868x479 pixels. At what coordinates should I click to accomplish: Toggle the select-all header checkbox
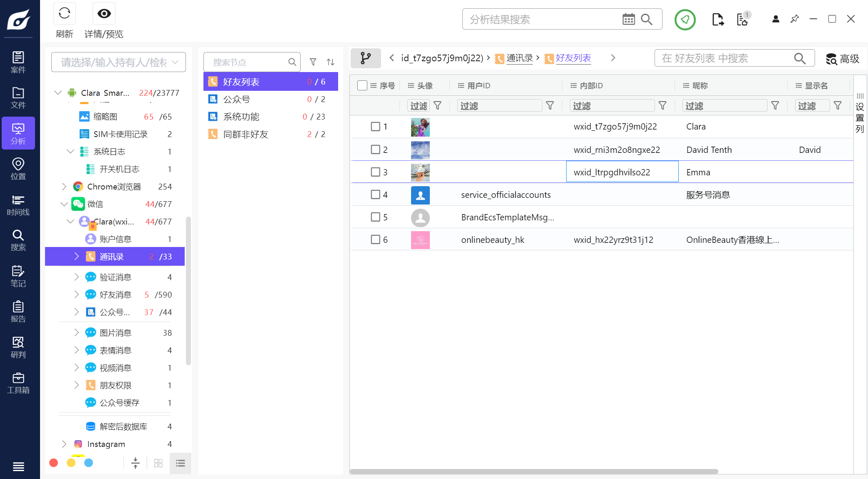pos(362,85)
